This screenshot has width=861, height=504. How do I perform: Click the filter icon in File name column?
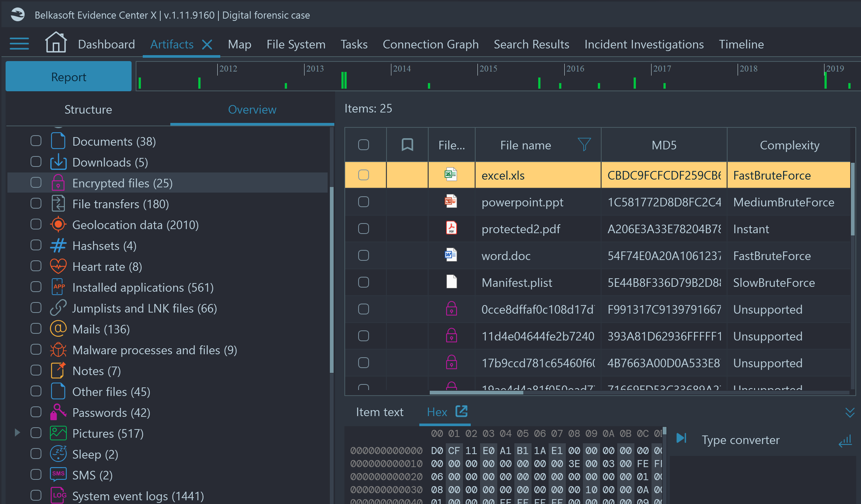point(584,145)
